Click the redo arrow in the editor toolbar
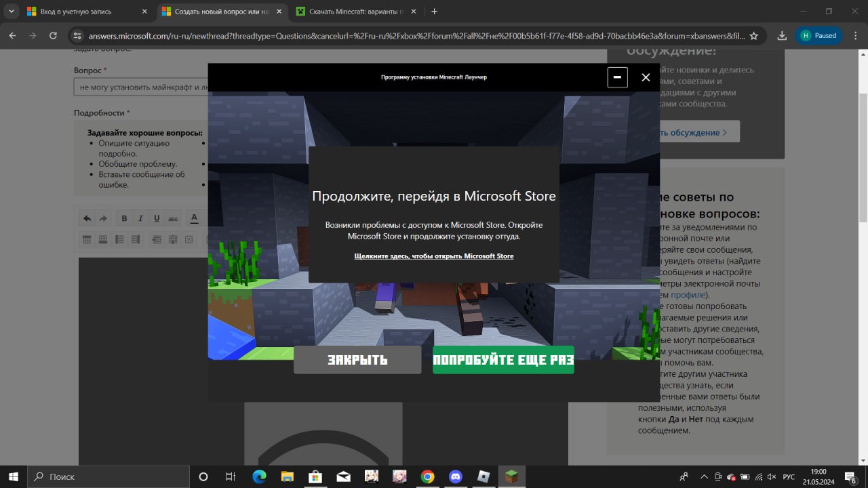The height and width of the screenshot is (488, 868). click(x=103, y=218)
